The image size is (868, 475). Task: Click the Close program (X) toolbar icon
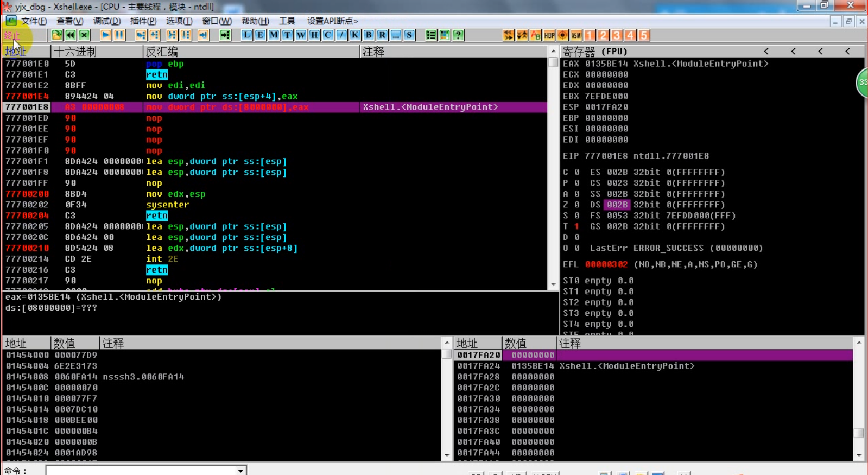(x=84, y=35)
